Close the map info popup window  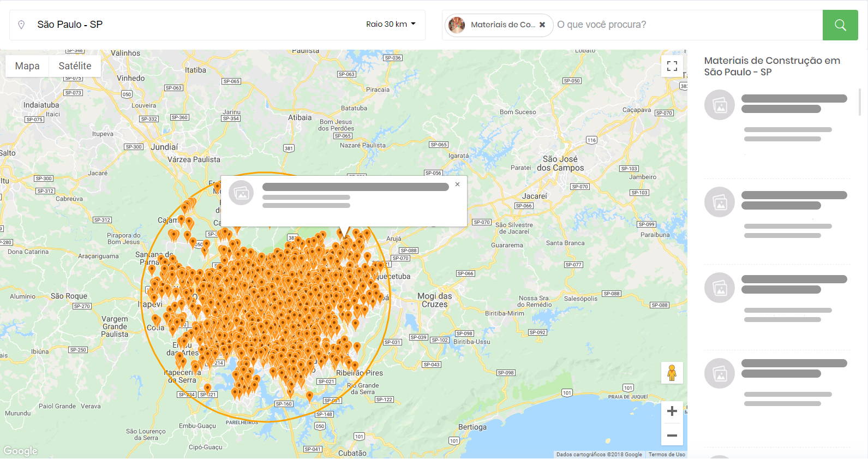point(457,184)
